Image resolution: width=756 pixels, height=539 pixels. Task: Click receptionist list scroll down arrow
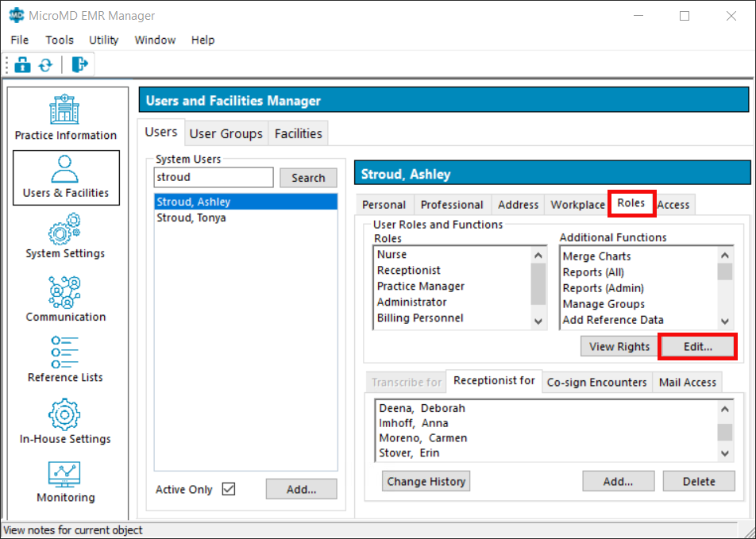coord(725,453)
